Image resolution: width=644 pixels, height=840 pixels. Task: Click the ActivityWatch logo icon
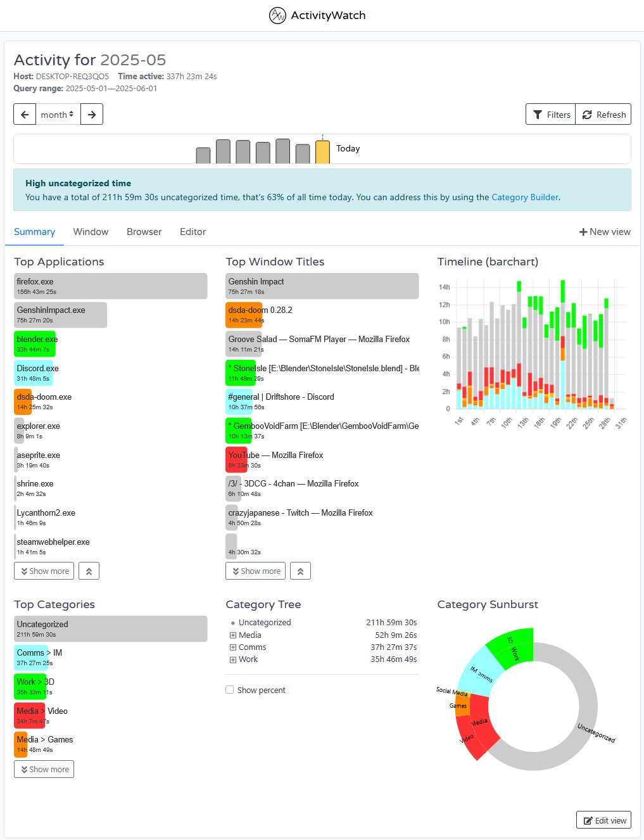tap(277, 15)
